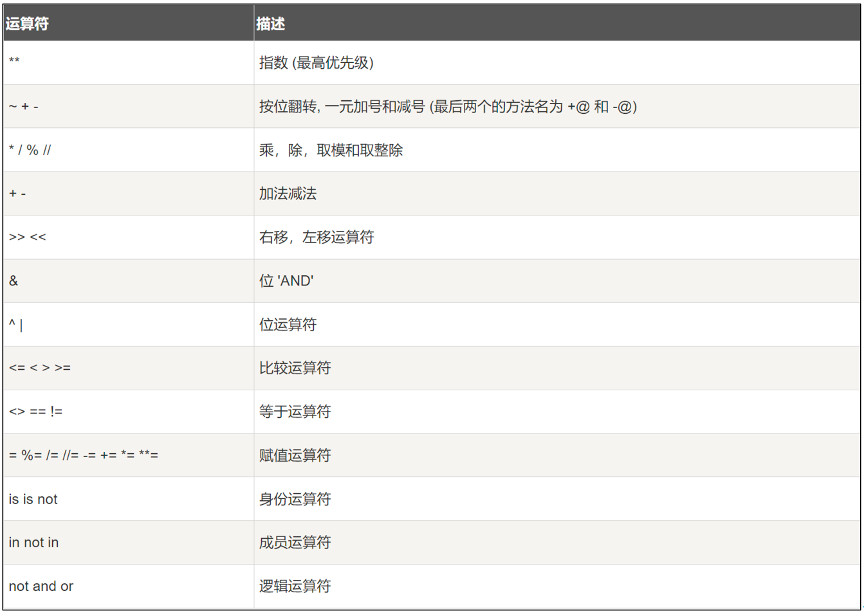Click the 乘，除，取模和取整除 description

(x=331, y=150)
